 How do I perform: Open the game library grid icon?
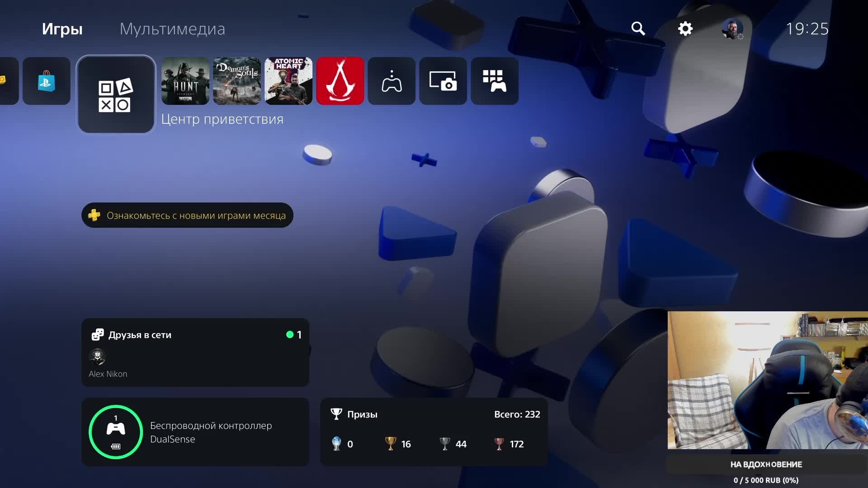coord(495,81)
